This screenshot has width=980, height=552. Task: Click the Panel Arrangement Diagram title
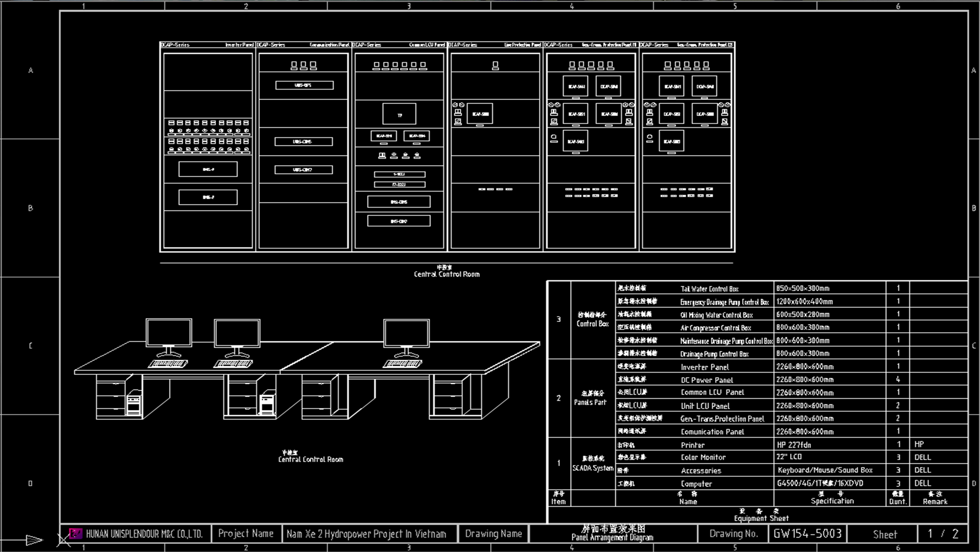tap(612, 533)
